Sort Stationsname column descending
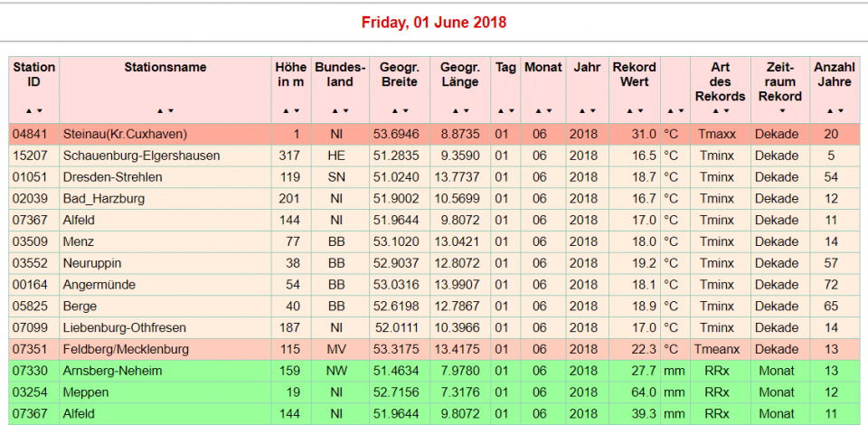This screenshot has height=425, width=868. coord(170,111)
